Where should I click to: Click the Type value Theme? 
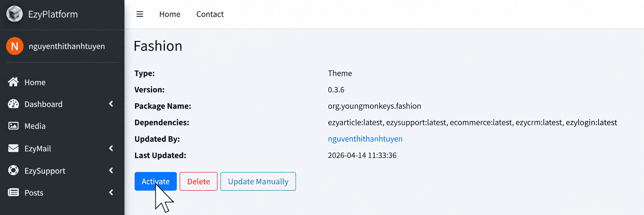click(340, 73)
